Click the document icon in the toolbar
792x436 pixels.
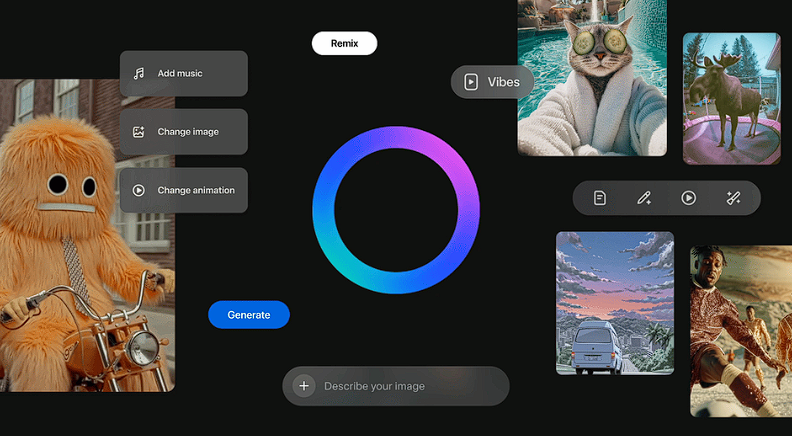coord(600,198)
